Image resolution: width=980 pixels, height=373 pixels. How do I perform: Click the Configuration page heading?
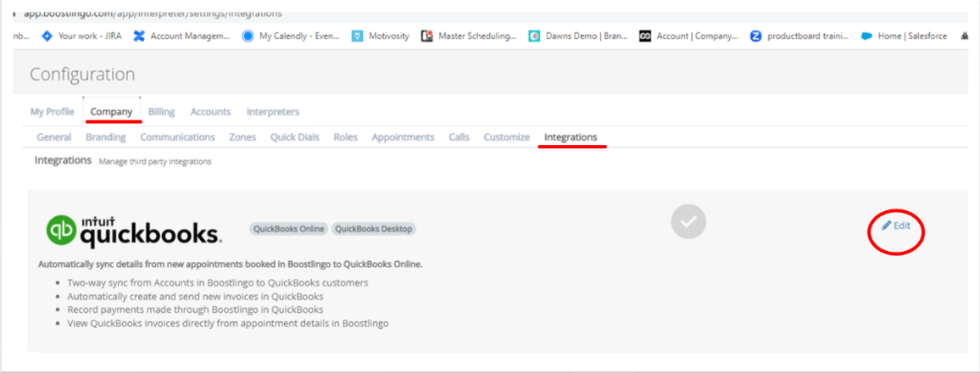click(x=82, y=75)
